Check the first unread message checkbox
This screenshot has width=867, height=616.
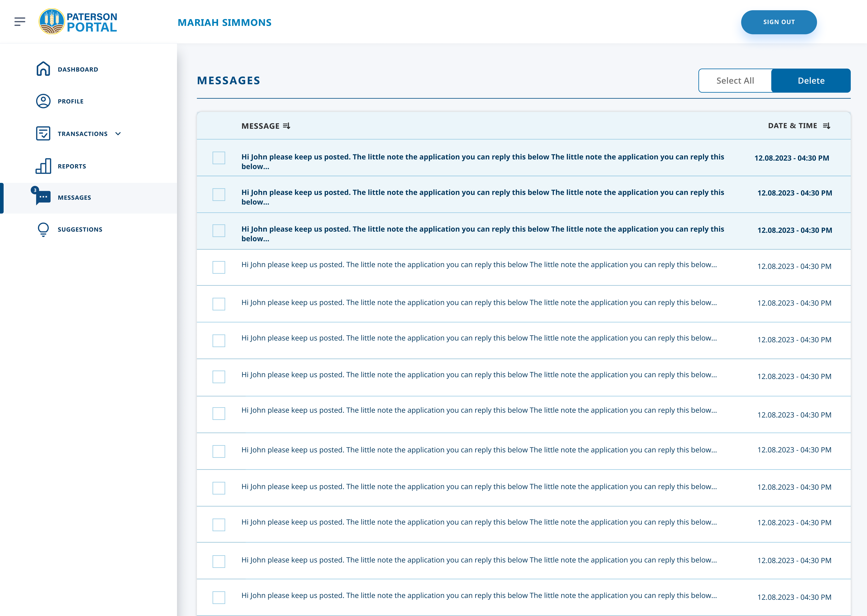[x=219, y=158]
